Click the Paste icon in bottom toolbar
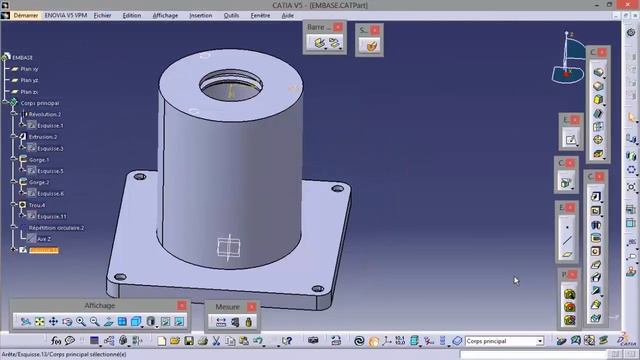Viewport: 640px width, 360px height. pos(244,341)
